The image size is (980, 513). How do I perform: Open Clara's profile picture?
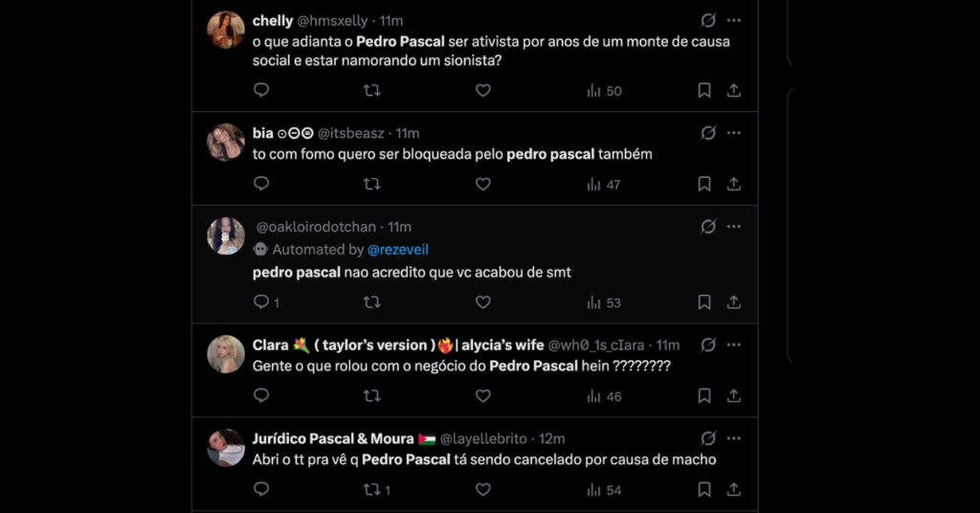pos(226,354)
